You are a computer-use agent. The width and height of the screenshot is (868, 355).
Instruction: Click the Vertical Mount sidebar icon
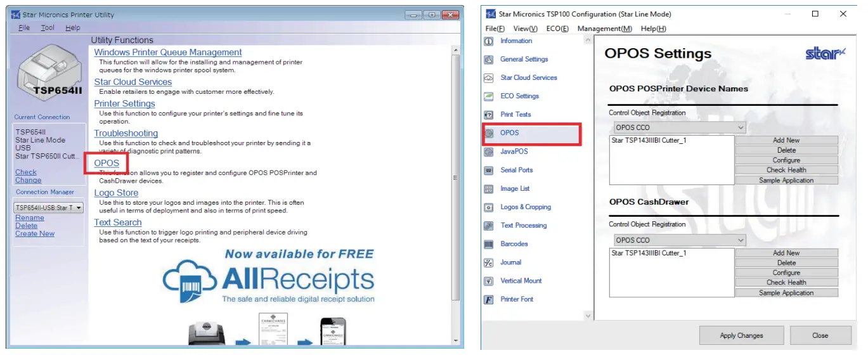pyautogui.click(x=488, y=281)
